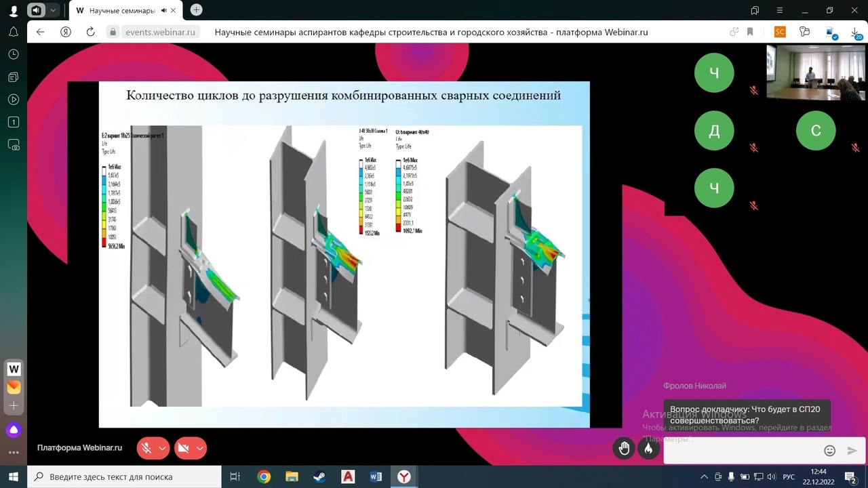Click the 'Платформа Webinar.ru' label
The image size is (868, 488).
79,448
